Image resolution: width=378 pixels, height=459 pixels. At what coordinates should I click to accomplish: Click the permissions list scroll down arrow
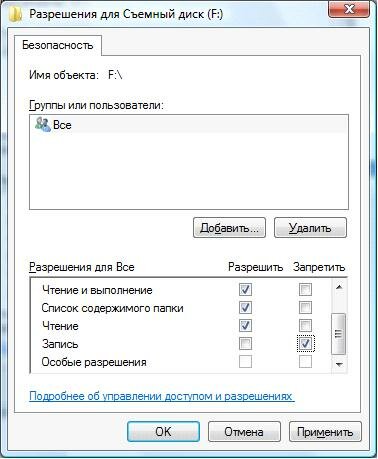click(x=339, y=365)
